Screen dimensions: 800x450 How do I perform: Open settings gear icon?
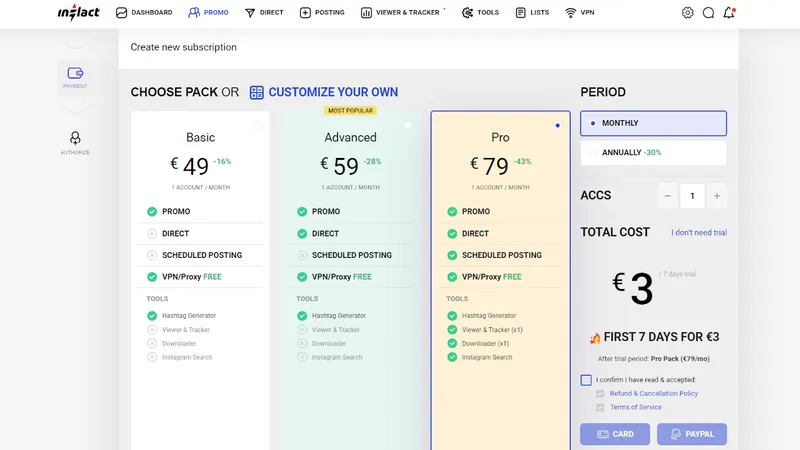[x=688, y=12]
